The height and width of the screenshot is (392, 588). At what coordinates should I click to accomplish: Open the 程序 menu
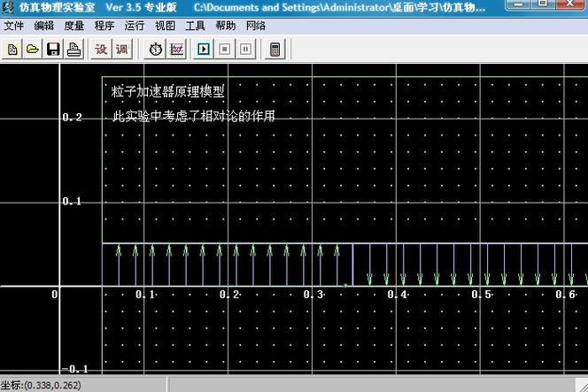point(104,26)
